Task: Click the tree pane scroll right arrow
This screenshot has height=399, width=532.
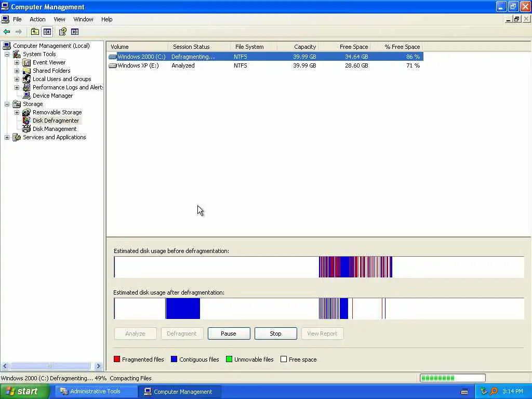Action: coord(98,366)
